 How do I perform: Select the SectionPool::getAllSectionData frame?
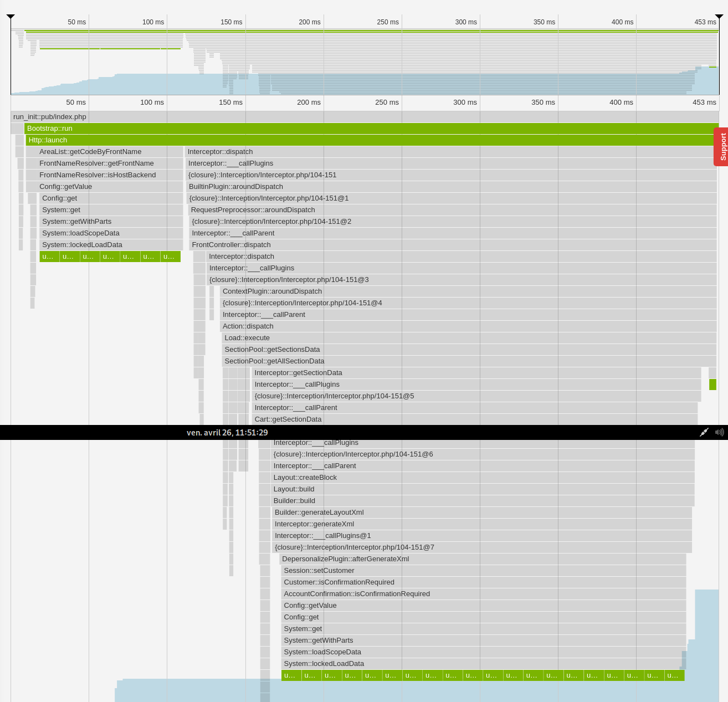click(x=274, y=361)
